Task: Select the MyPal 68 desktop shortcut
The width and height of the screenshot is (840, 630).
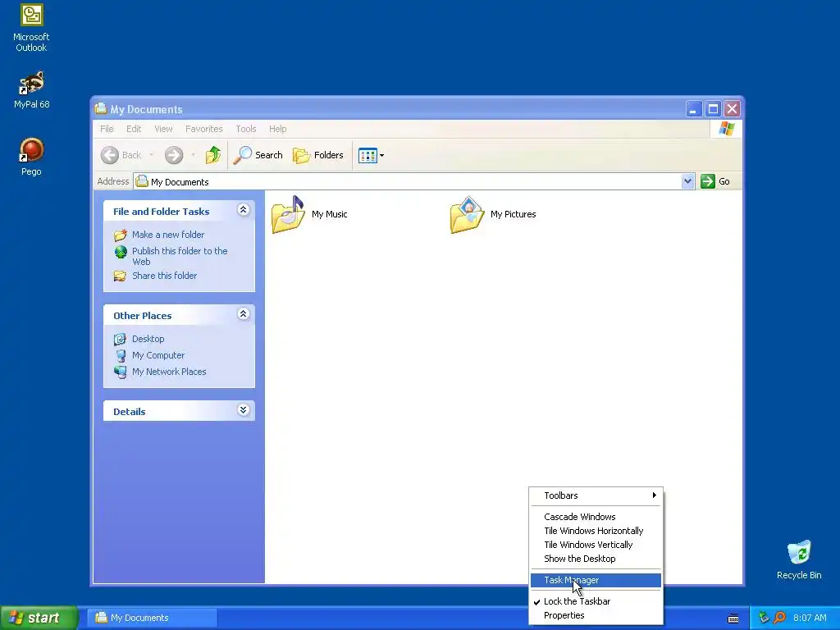Action: [31, 89]
